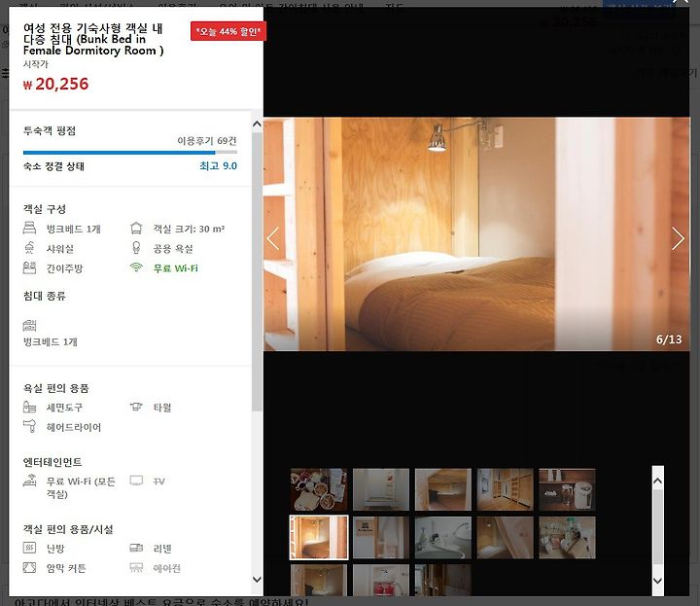This screenshot has width=700, height=606.
Task: Click the room size house icon
Action: click(x=136, y=229)
